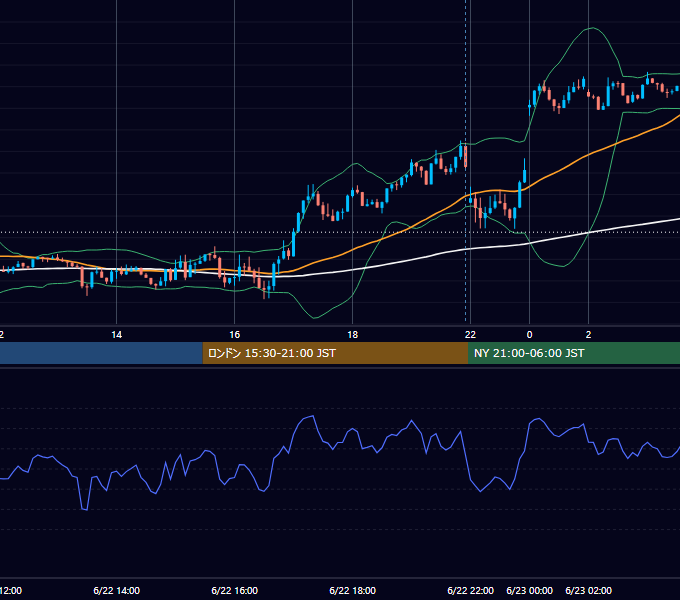Click the NY 21:00-06:00 JST session bar
680x600 pixels.
[x=574, y=353]
